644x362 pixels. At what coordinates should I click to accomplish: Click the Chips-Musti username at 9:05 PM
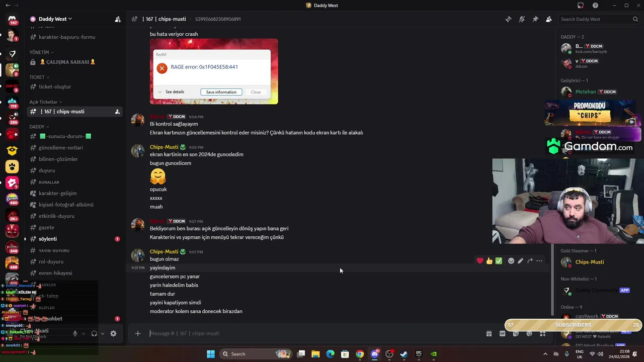click(164, 147)
